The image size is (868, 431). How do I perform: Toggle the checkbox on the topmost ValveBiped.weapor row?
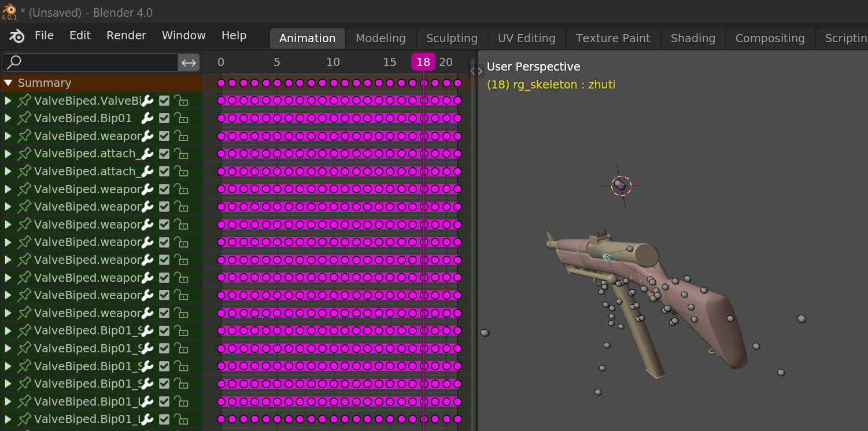pos(164,136)
